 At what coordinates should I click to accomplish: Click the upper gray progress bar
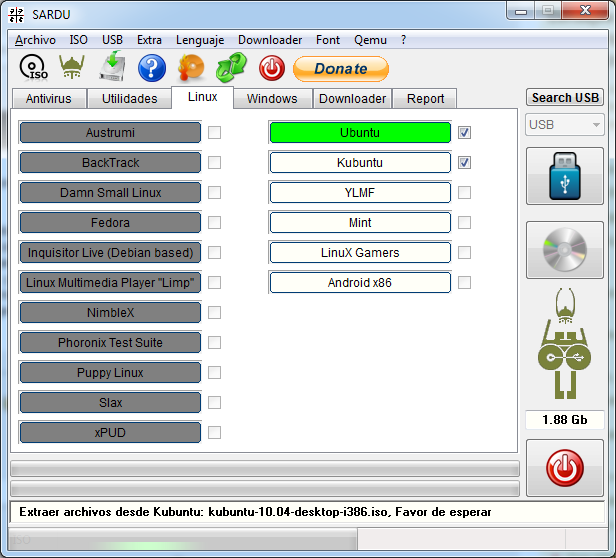point(265,468)
